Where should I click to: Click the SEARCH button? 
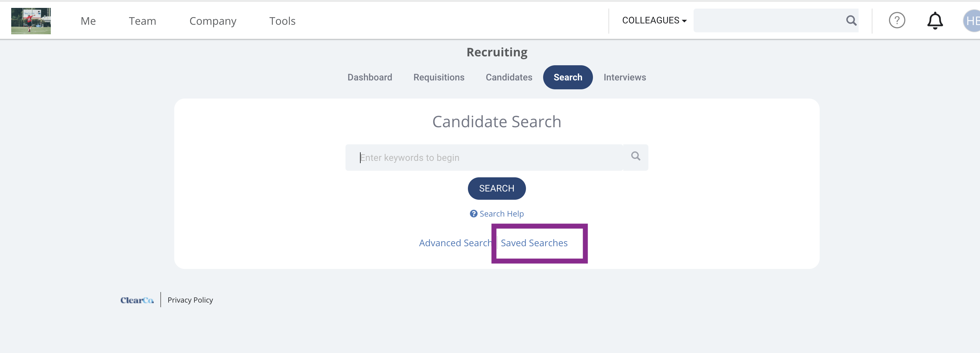[497, 189]
